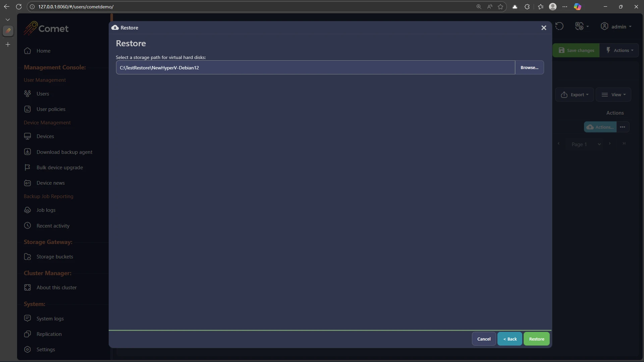Open System logs page
The height and width of the screenshot is (362, 644).
[x=50, y=318]
